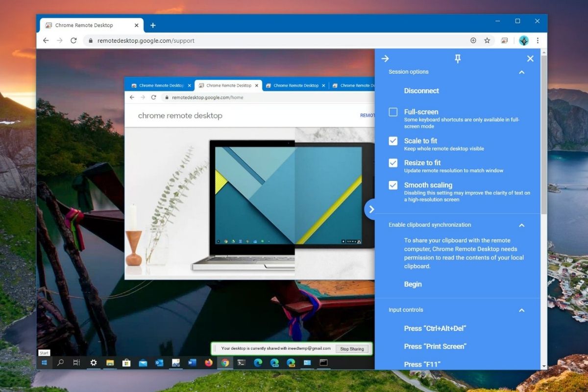The image size is (588, 392).
Task: Go back in outer Chrome browser
Action: tap(46, 41)
